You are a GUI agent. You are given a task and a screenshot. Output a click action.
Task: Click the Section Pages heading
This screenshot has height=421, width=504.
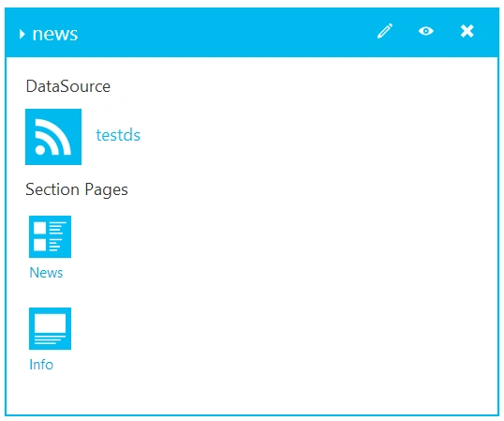[x=77, y=189]
